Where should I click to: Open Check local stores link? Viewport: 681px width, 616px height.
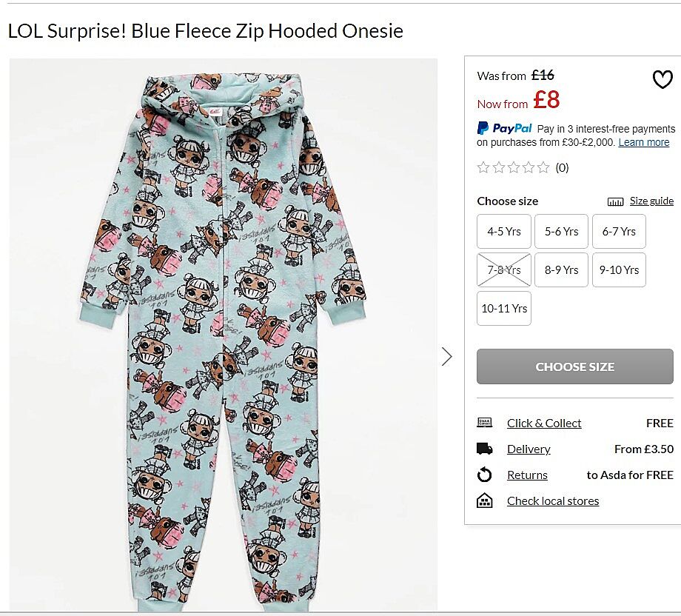(x=553, y=500)
